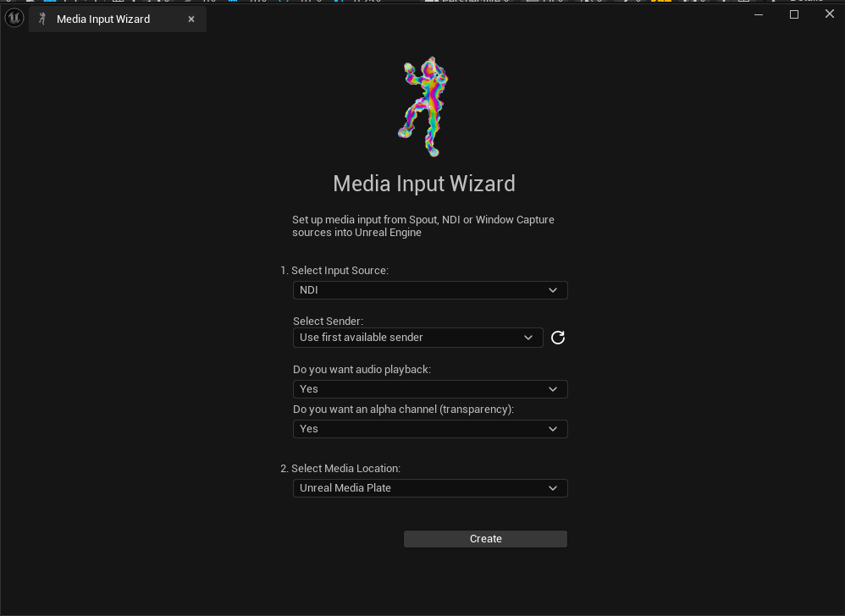Click the alpha channel (transparency) question label
This screenshot has width=845, height=616.
(x=404, y=410)
